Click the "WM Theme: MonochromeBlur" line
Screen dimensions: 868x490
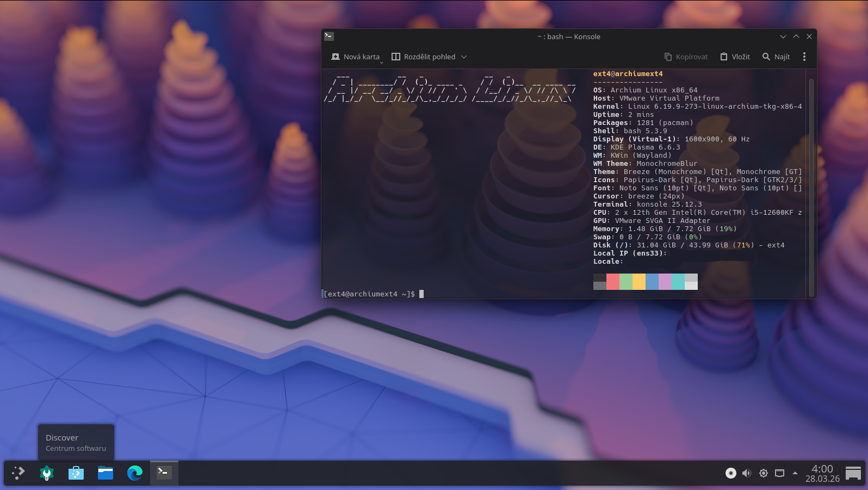coord(646,164)
